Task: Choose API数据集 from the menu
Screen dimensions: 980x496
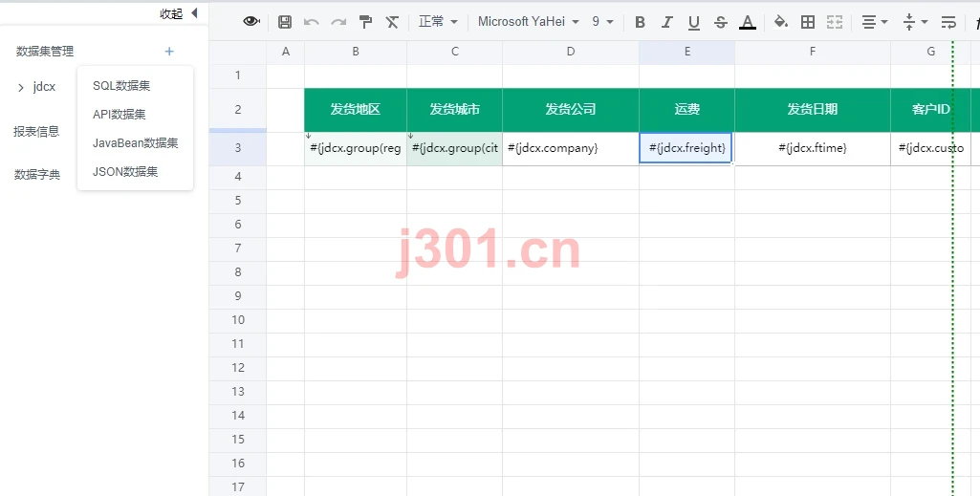Action: click(120, 115)
